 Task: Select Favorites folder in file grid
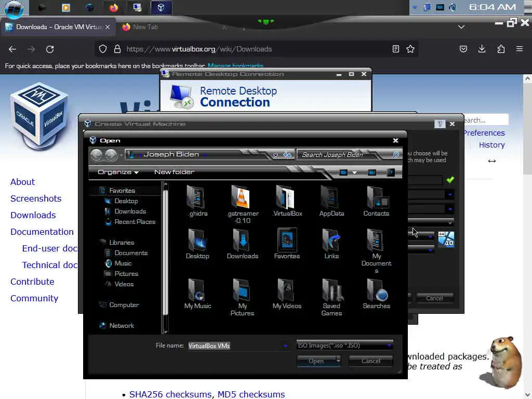click(287, 244)
